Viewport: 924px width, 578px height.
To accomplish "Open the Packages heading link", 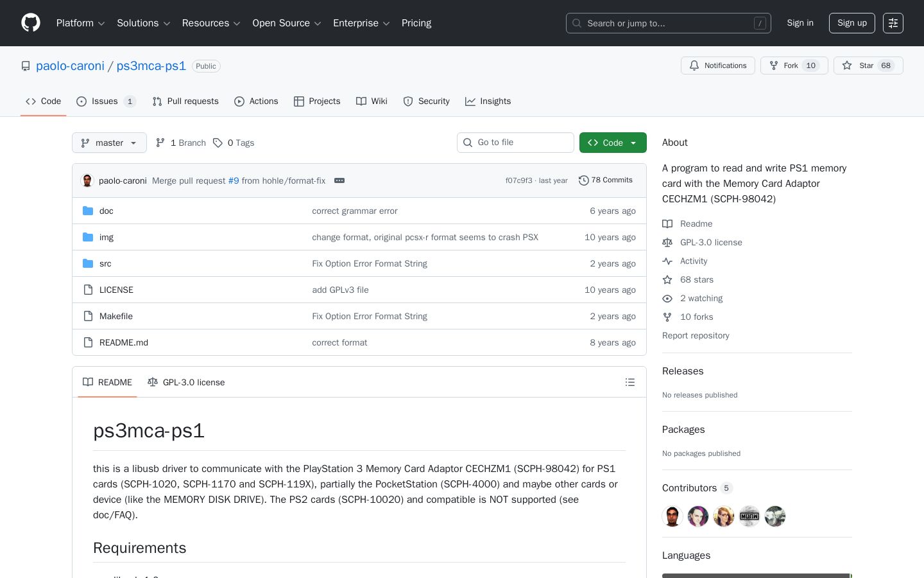I will [683, 430].
